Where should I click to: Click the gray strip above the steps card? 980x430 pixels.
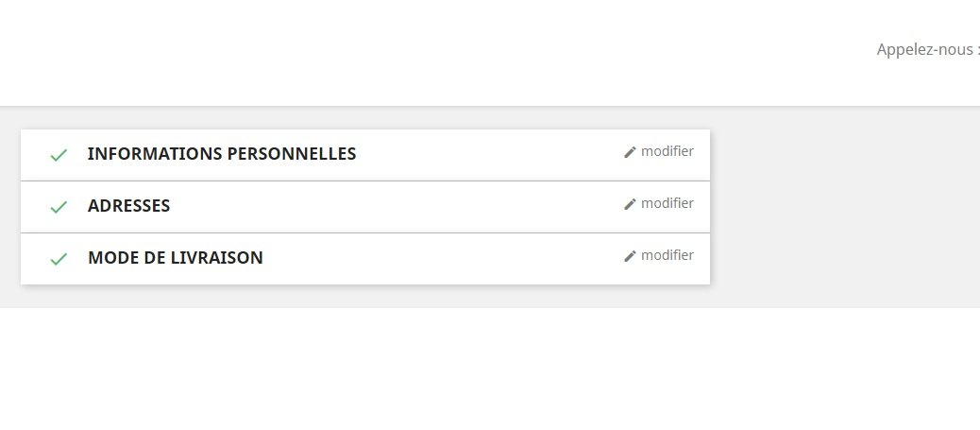click(378, 118)
